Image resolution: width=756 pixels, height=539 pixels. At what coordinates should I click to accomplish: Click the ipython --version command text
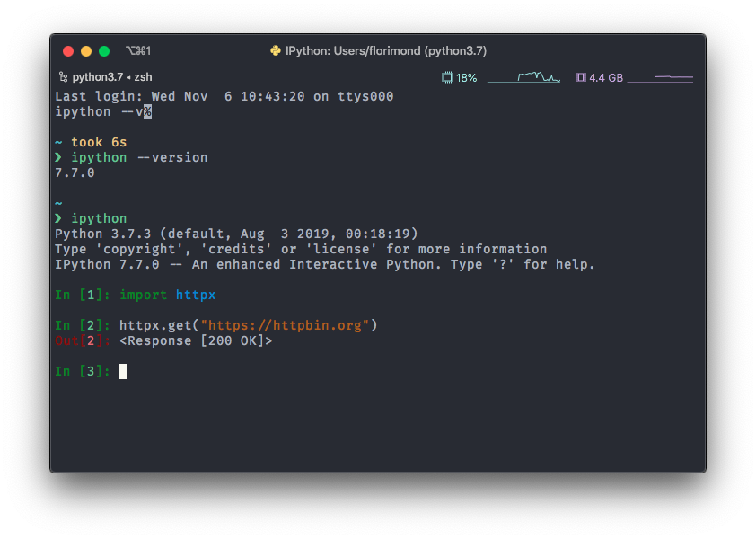click(x=139, y=156)
